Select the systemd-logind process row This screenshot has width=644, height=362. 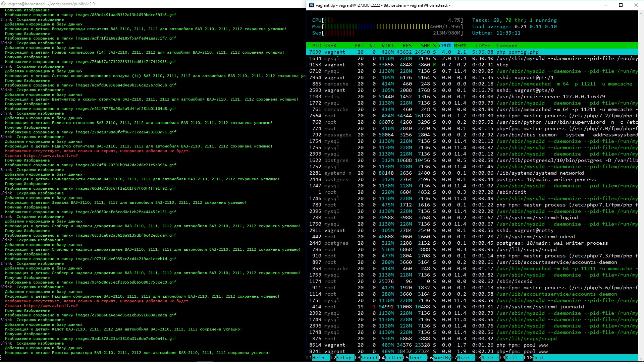pyautogui.click(x=472, y=218)
